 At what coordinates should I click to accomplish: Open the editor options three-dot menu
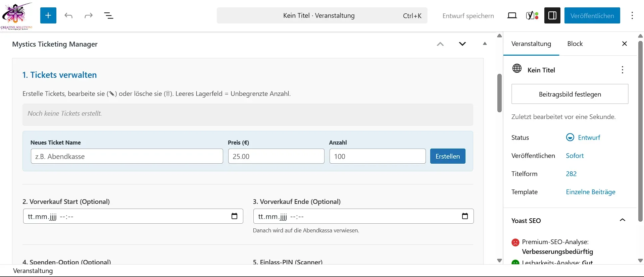coord(632,15)
